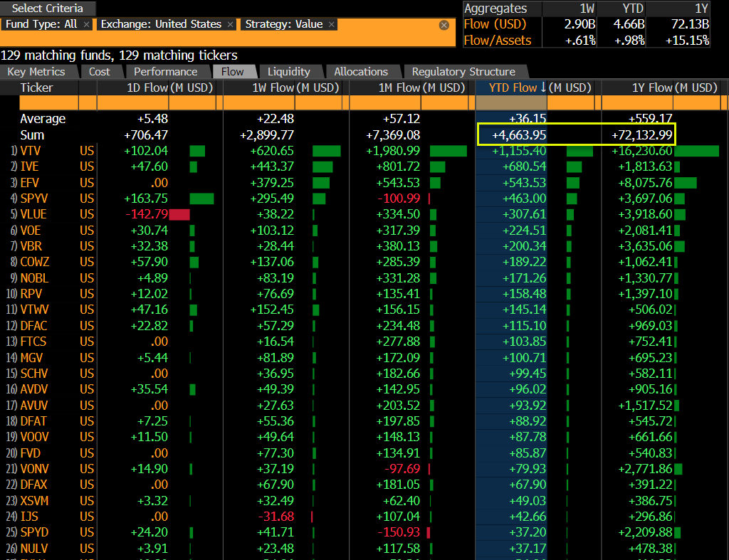Open the VTWV ticker
The width and height of the screenshot is (729, 560).
pos(34,310)
